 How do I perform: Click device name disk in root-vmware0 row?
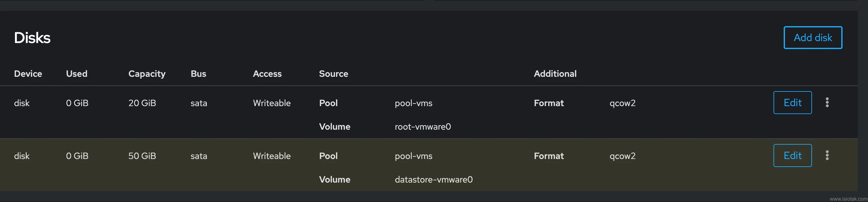click(22, 103)
